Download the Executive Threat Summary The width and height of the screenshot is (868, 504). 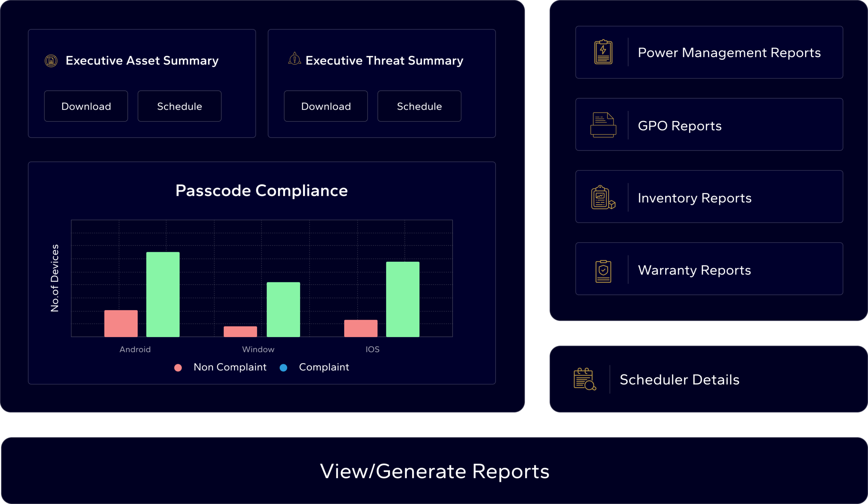[x=325, y=106]
